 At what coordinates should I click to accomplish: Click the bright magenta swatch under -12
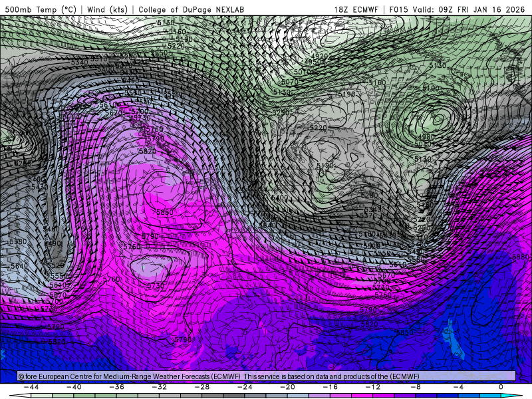(x=362, y=396)
